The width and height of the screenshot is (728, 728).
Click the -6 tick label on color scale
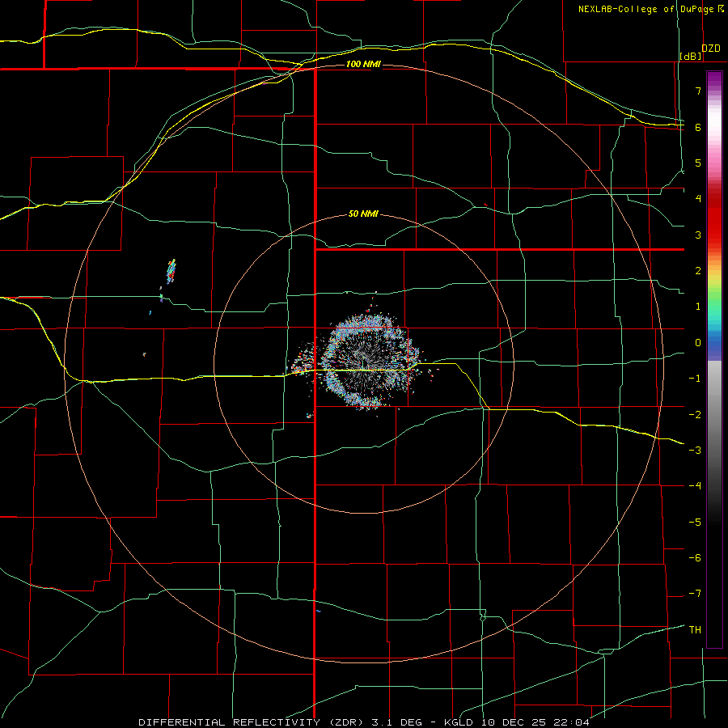coord(695,557)
